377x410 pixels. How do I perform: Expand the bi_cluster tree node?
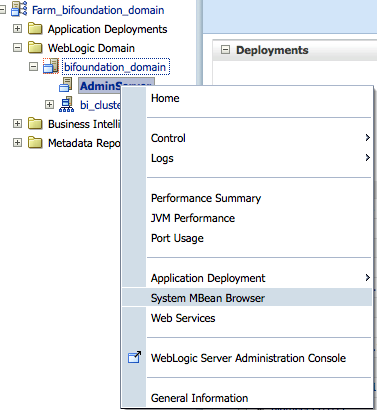pos(49,105)
